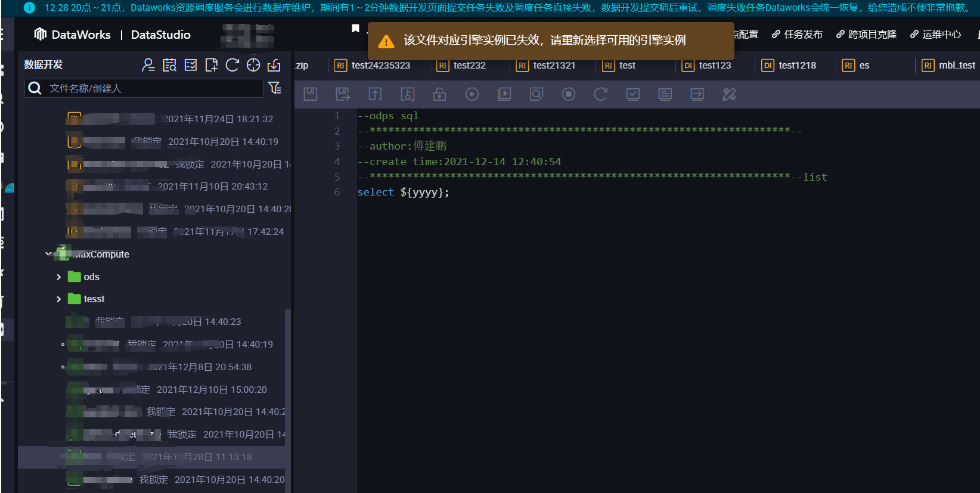
Task: Switch to the mbl_test tab
Action: click(949, 66)
